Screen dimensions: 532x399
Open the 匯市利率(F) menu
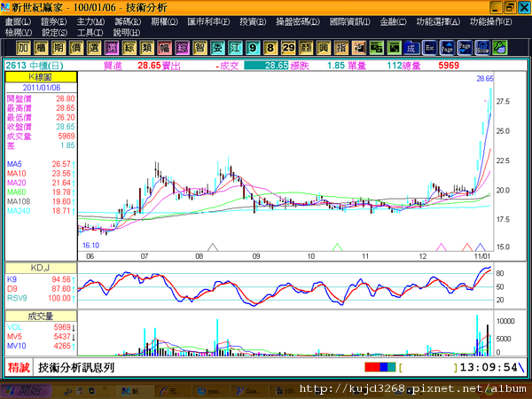[208, 21]
